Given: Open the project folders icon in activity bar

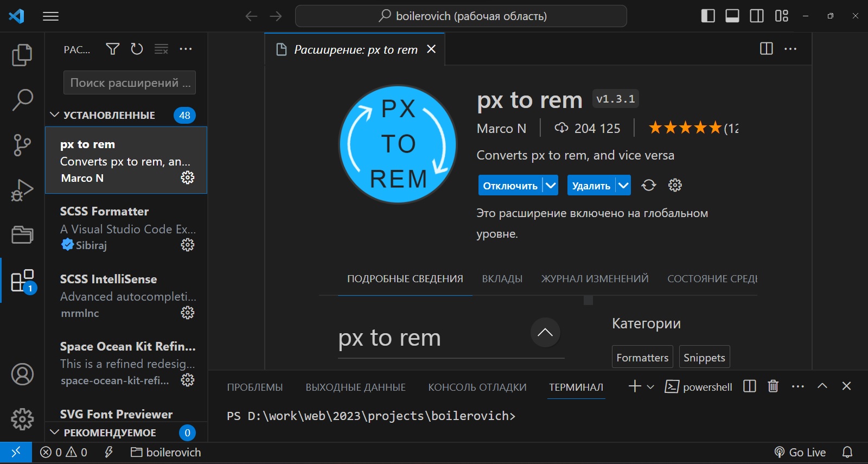Looking at the screenshot, I should coord(22,235).
